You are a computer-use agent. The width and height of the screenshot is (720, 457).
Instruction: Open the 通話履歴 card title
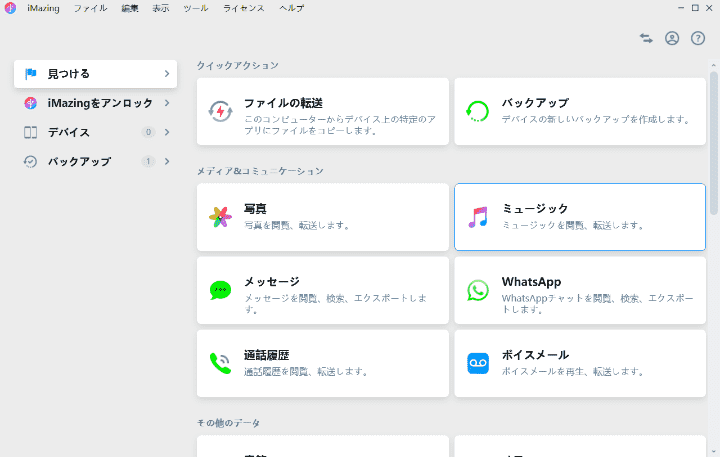pos(266,355)
